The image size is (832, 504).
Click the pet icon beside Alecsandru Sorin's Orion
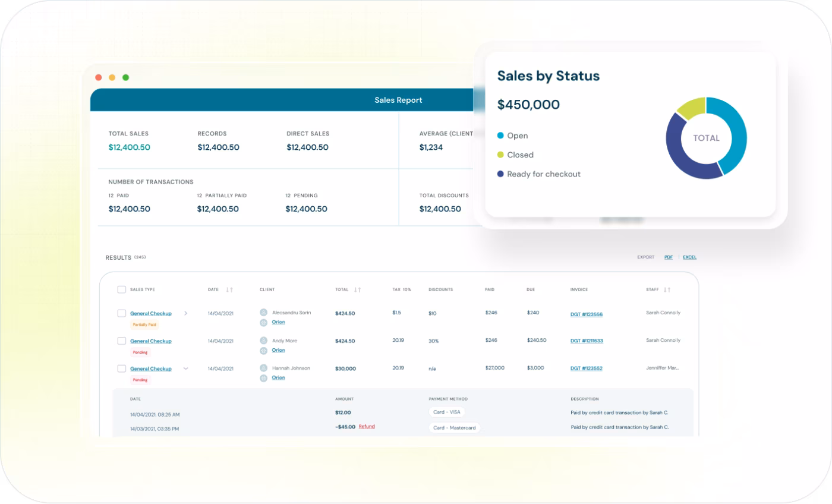tap(264, 322)
